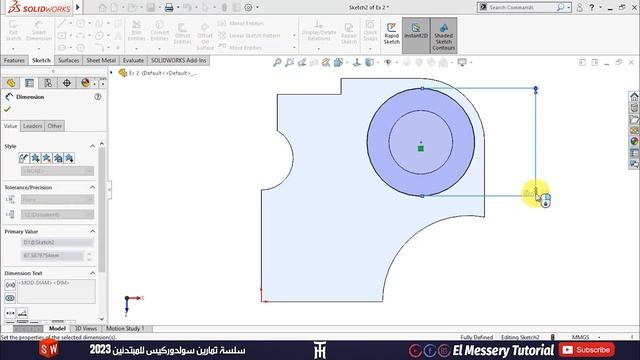Screen dimensions: 640x360
Task: Click Quick Snaps tool
Action: [370, 31]
